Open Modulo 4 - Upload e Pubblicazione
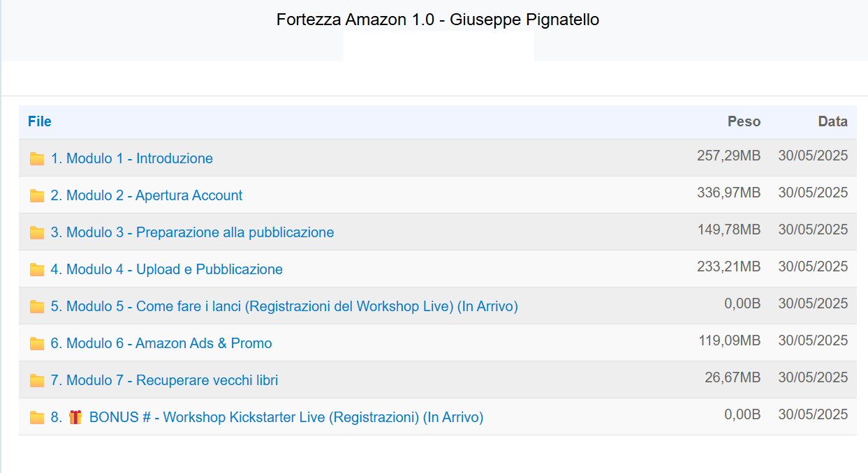 tap(167, 269)
